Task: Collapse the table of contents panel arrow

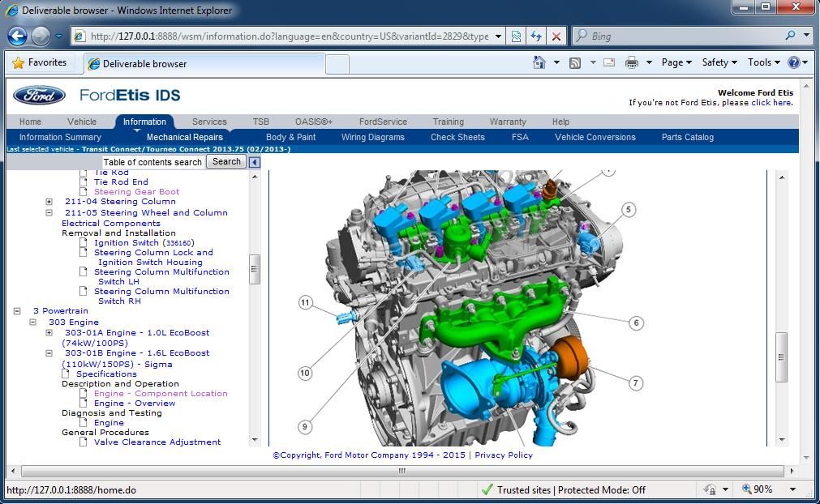Action: coord(255,162)
